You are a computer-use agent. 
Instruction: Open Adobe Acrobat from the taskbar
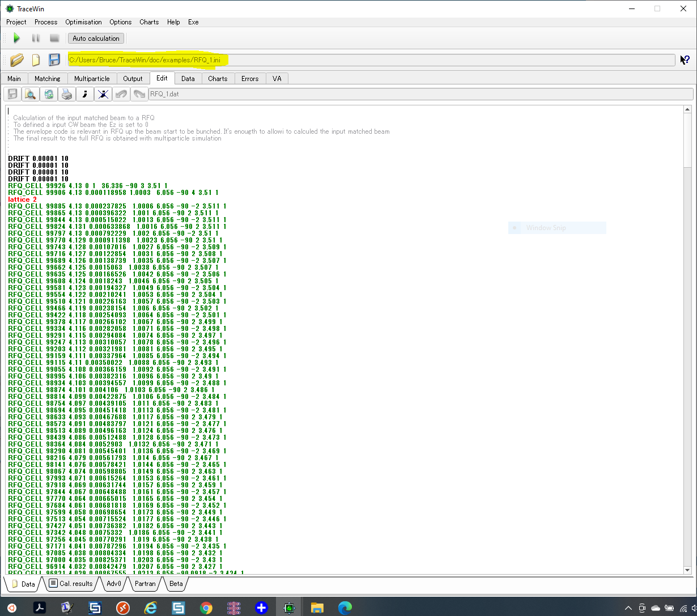point(40,607)
